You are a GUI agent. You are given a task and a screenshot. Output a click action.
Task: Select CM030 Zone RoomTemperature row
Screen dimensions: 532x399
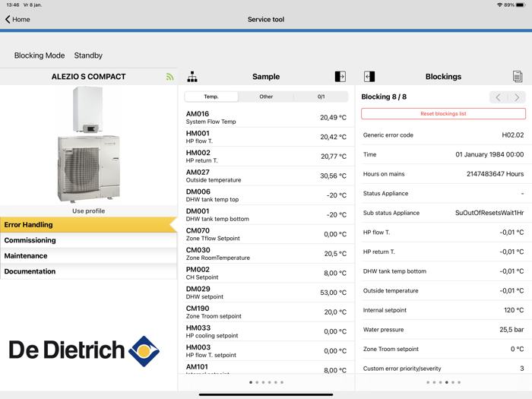point(266,254)
